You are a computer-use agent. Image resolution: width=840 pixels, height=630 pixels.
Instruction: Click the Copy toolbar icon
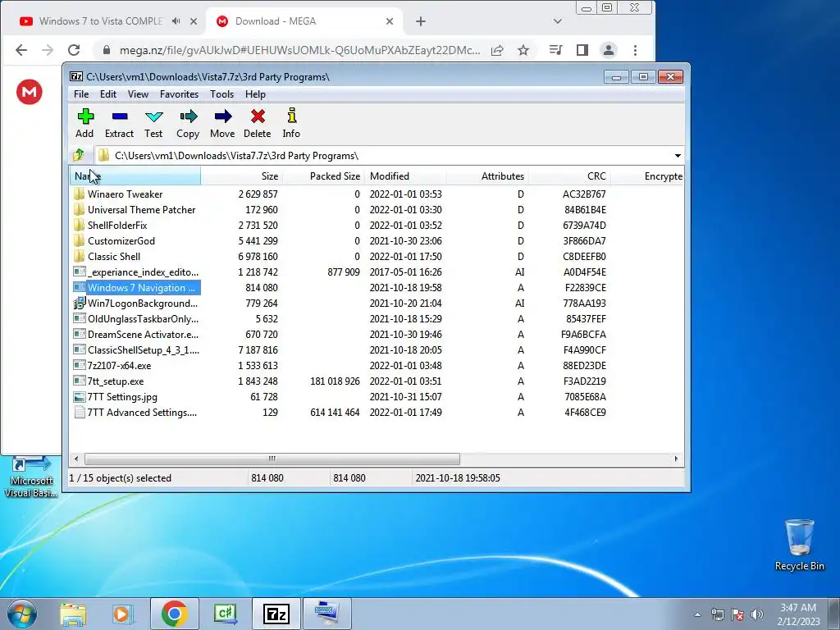pos(188,124)
